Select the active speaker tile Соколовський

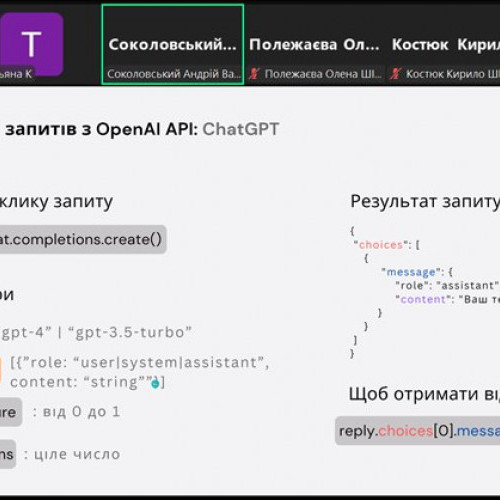tap(173, 44)
